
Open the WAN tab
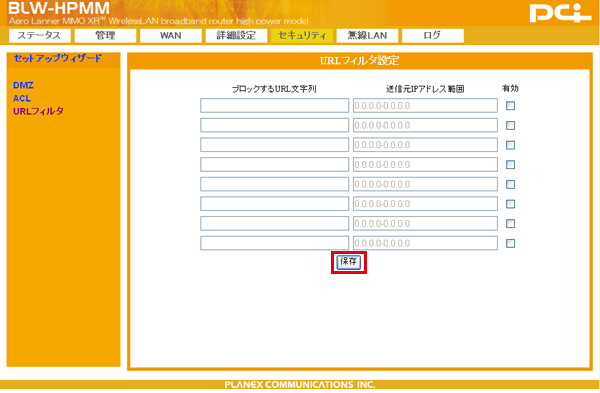tap(171, 36)
